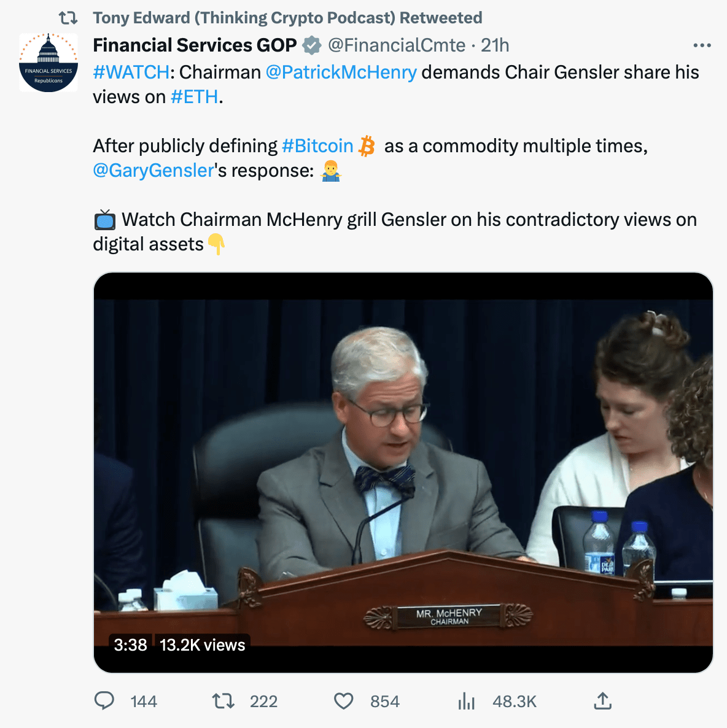Open @PatrickMcHenry mention link
Screen dimensions: 727x728
point(341,72)
